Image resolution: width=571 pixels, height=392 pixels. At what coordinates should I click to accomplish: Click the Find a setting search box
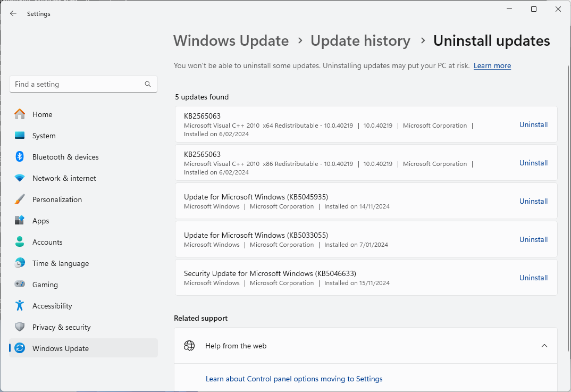pyautogui.click(x=77, y=84)
